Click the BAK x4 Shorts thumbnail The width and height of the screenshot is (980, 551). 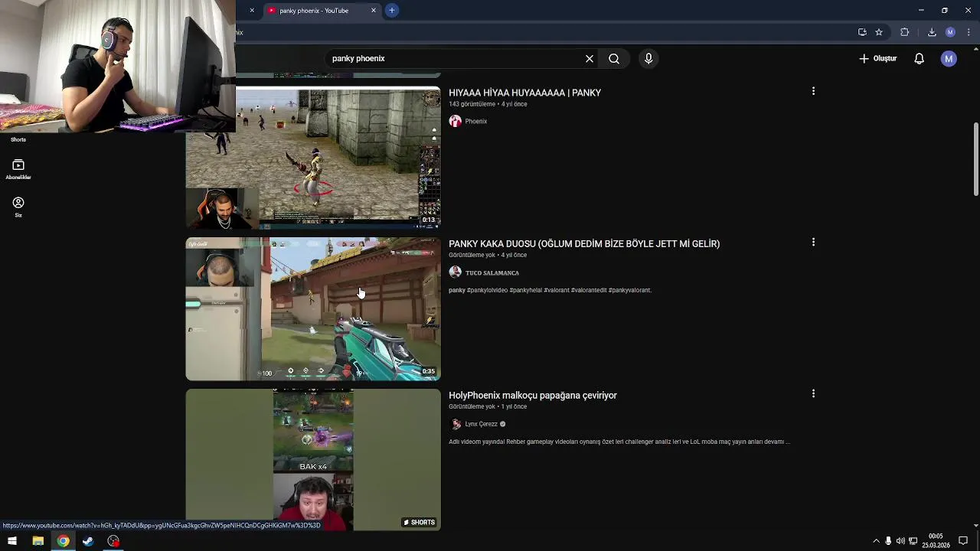[x=313, y=460]
